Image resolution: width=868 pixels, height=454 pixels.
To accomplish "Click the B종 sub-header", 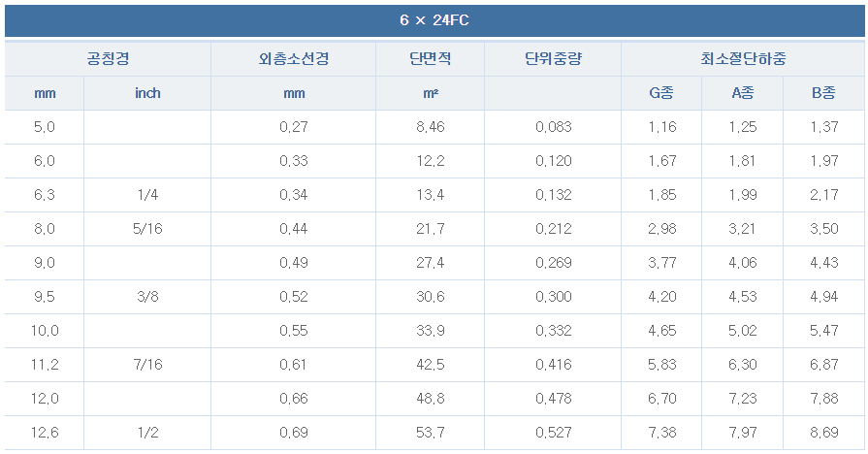I will (823, 93).
